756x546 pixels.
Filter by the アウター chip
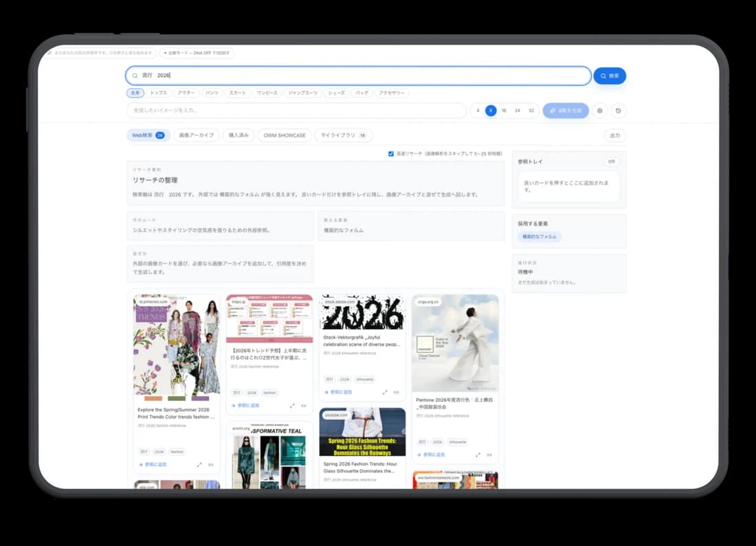[186, 93]
